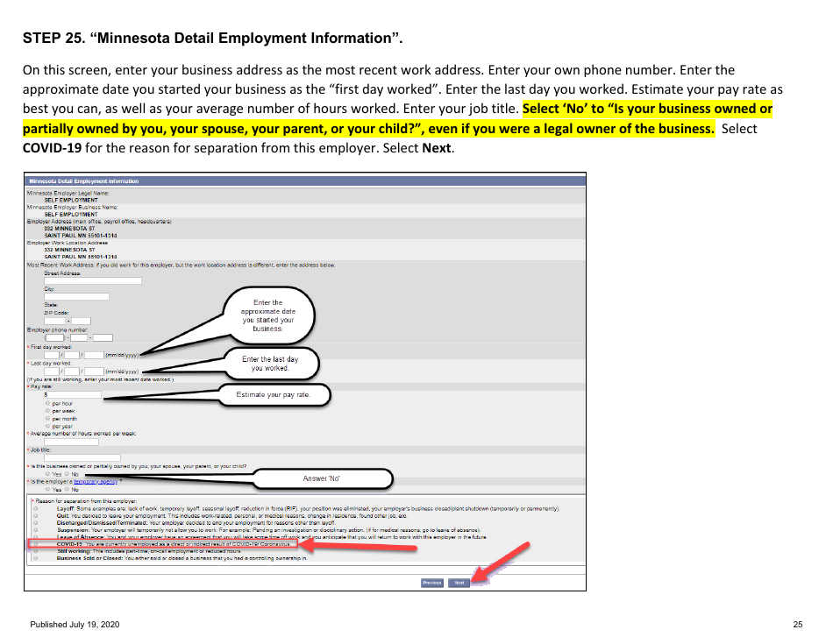The image size is (833, 644).
Task: Select the "per year" pay rate option
Action: [x=46, y=426]
